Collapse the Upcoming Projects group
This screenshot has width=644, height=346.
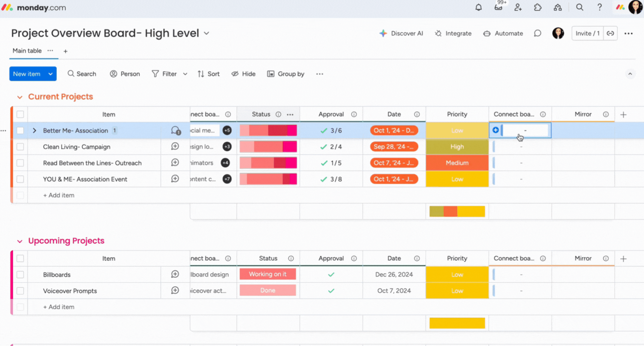coord(20,241)
